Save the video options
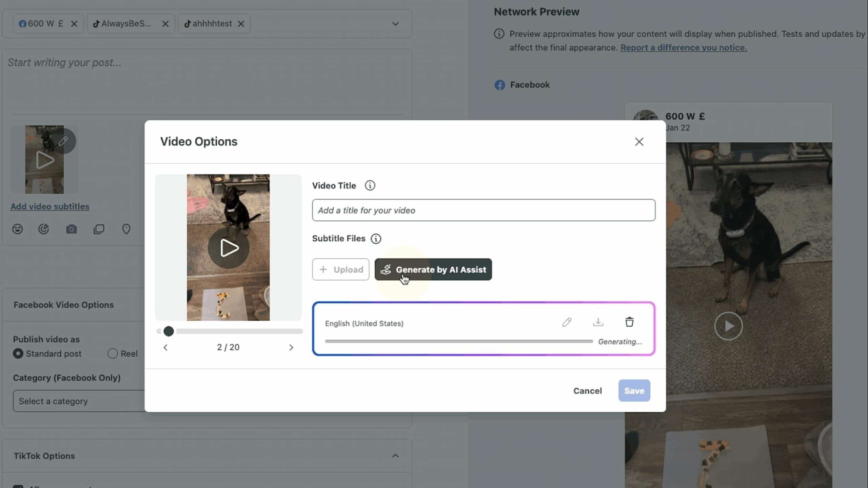 pos(634,390)
